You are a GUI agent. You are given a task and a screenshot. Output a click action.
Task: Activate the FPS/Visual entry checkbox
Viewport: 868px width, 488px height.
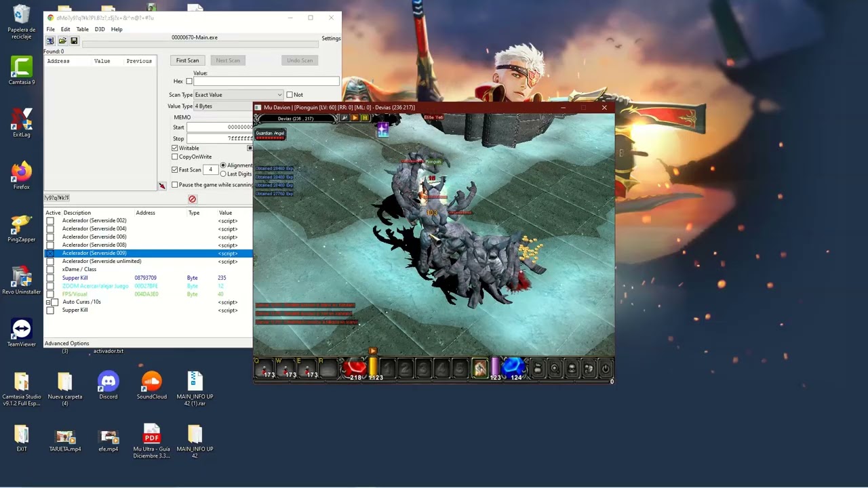click(50, 294)
